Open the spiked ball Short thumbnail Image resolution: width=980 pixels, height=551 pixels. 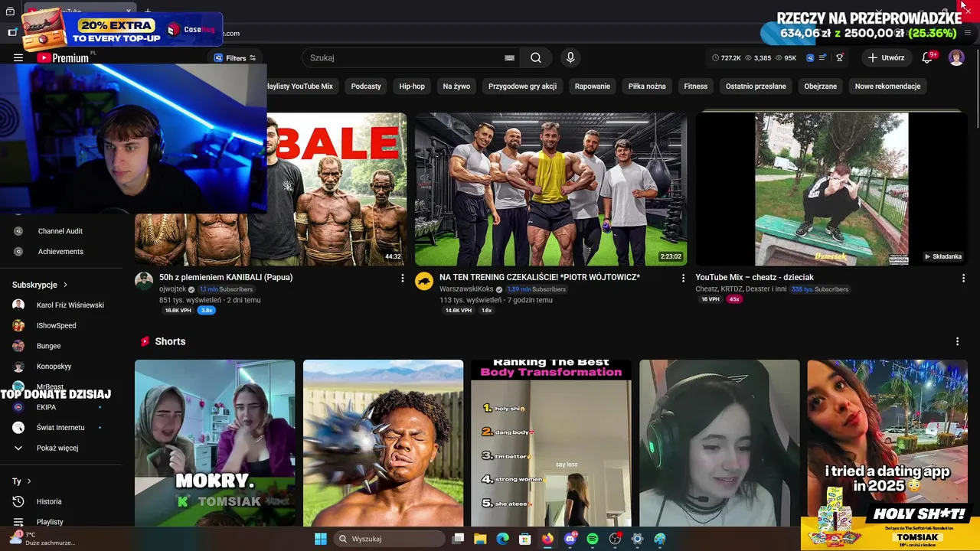click(x=383, y=443)
